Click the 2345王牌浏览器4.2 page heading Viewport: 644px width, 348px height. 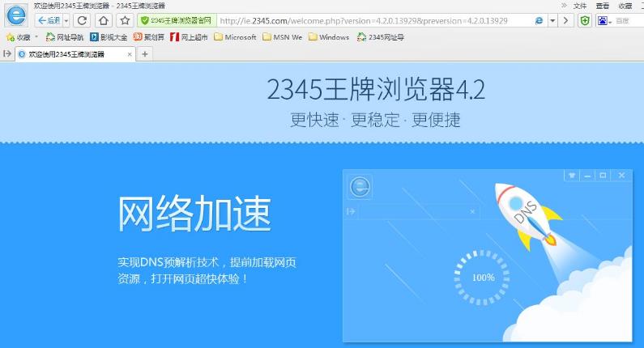pos(376,89)
